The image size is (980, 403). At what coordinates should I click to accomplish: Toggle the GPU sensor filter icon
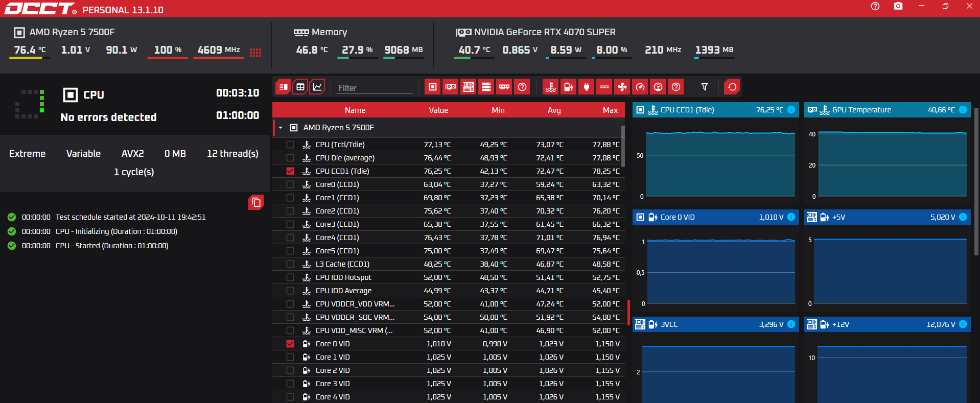[x=451, y=87]
